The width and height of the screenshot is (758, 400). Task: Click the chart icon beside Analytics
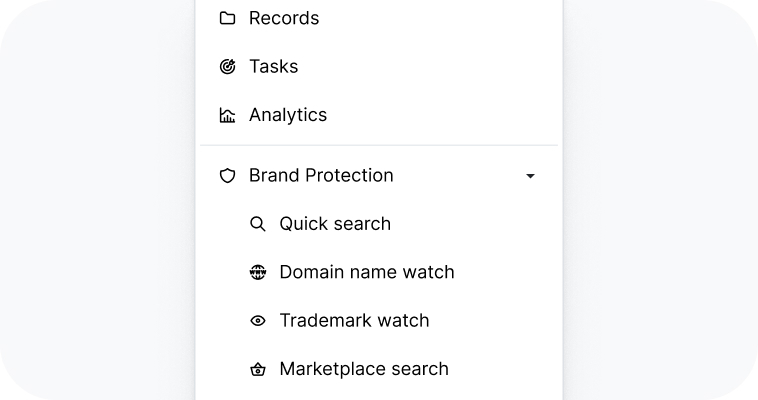pos(227,115)
